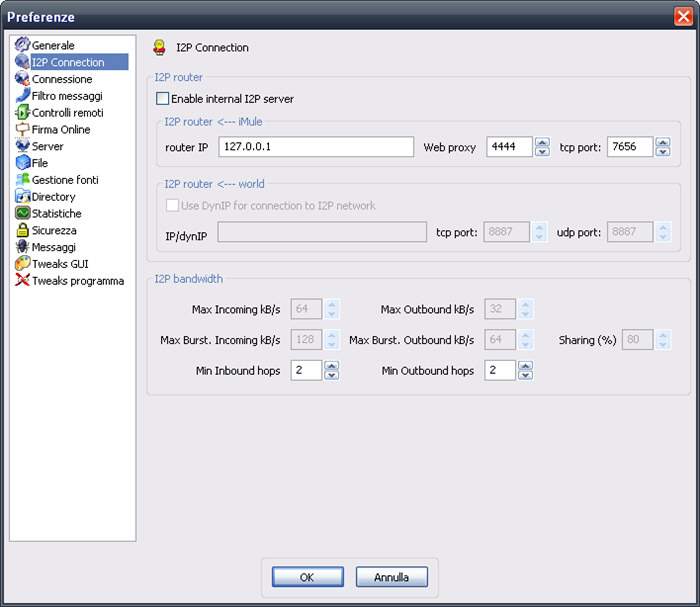Click the Controlli remoti icon

pos(22,113)
